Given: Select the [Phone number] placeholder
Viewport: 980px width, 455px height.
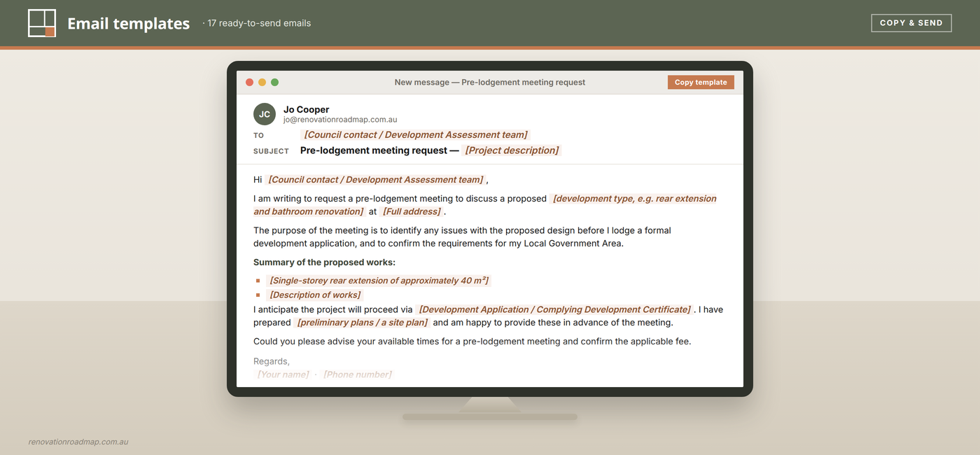Looking at the screenshot, I should [x=357, y=374].
